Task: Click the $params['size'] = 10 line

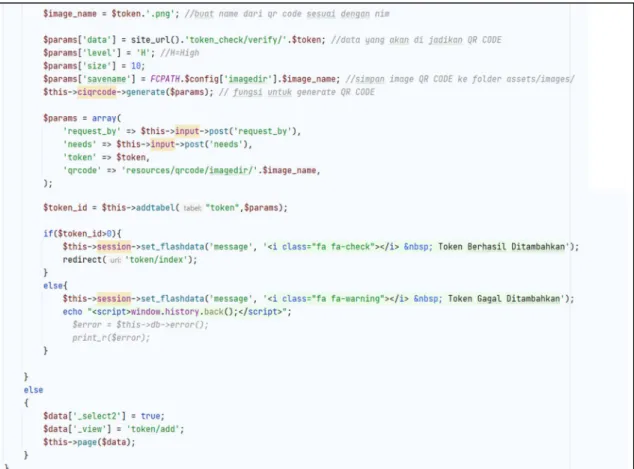Action: click(x=94, y=66)
